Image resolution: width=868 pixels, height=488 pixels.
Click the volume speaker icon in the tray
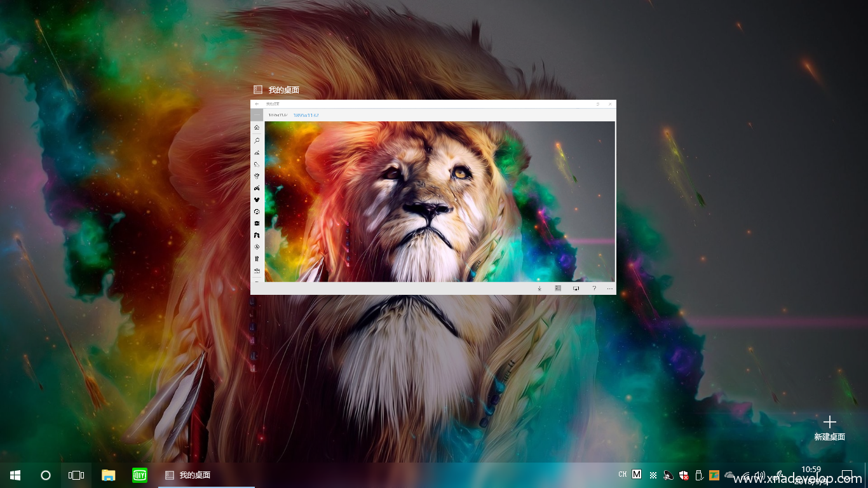click(760, 475)
